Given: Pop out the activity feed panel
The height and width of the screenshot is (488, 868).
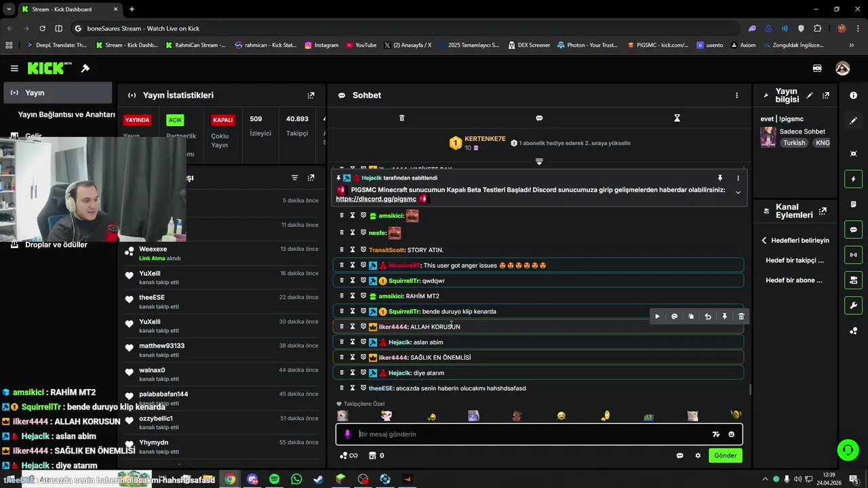Looking at the screenshot, I should pyautogui.click(x=311, y=178).
